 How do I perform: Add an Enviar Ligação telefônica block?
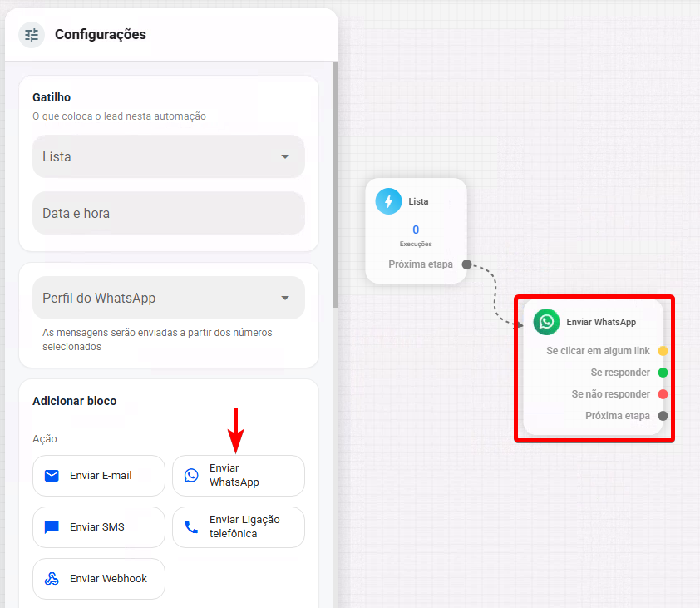point(239,527)
